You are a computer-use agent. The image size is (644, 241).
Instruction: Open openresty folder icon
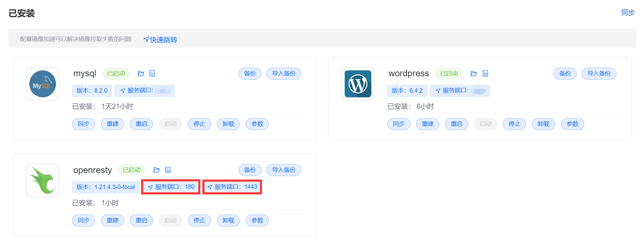pyautogui.click(x=156, y=170)
